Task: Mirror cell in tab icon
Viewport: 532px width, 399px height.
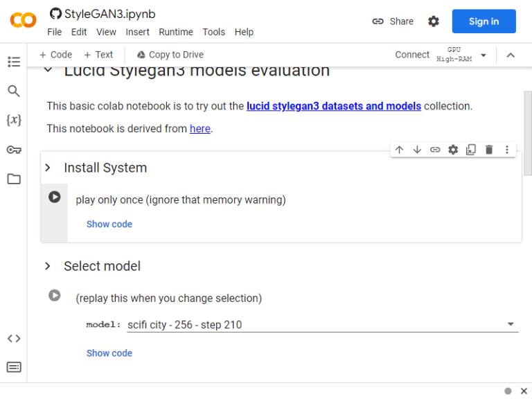Action: 471,150
